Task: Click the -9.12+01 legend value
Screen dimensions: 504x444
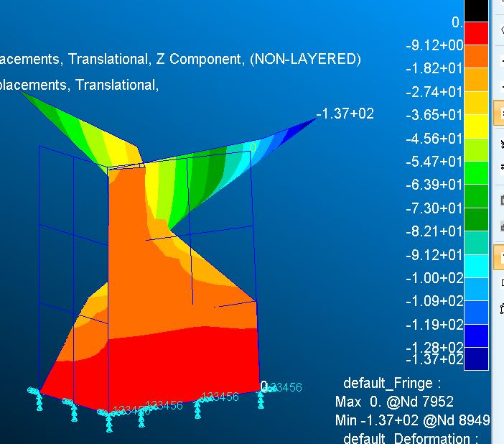Action: coord(434,255)
